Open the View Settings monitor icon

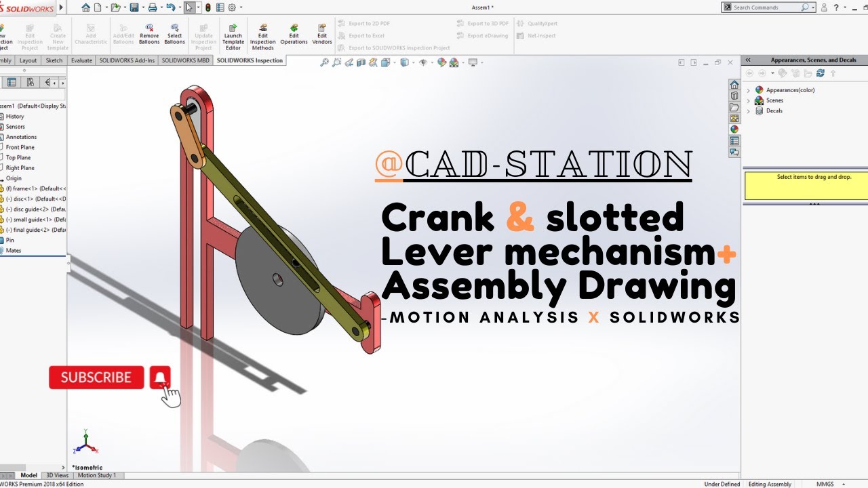[x=473, y=62]
